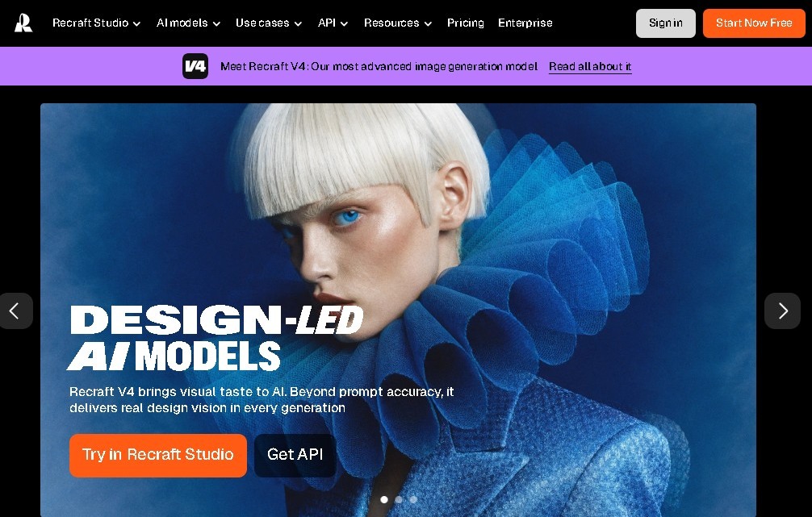This screenshot has width=812, height=517.
Task: Open the Enterprise page
Action: (x=525, y=23)
